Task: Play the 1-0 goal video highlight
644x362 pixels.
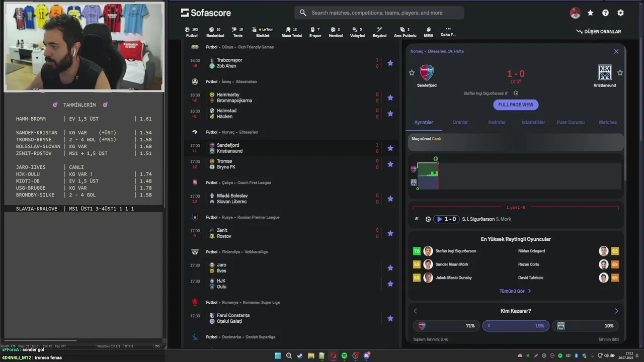Action: (447, 219)
